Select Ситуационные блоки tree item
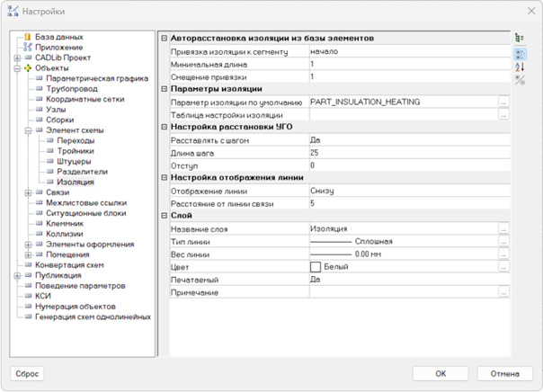 pos(86,213)
